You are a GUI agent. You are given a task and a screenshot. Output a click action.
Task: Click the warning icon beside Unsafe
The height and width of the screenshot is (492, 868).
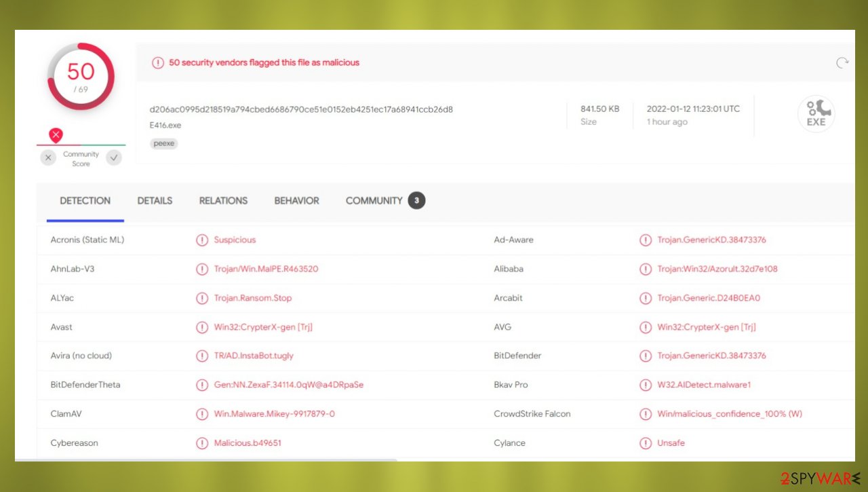[x=646, y=443]
